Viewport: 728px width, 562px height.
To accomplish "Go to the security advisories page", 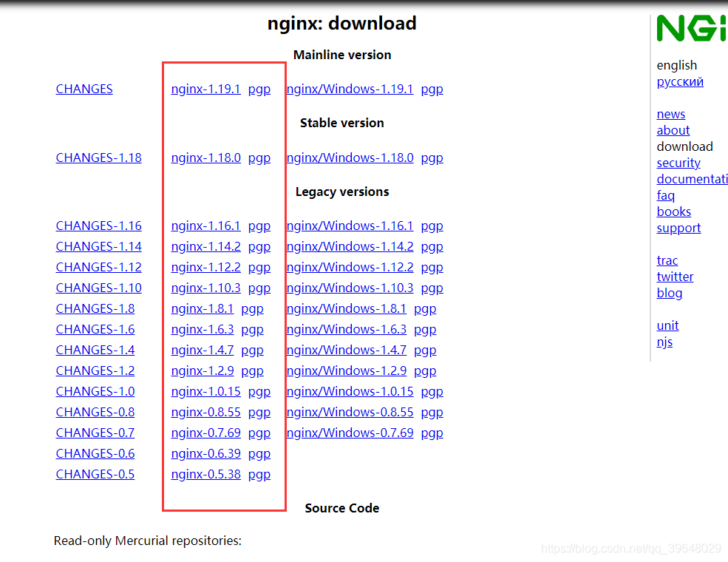I will pyautogui.click(x=678, y=163).
